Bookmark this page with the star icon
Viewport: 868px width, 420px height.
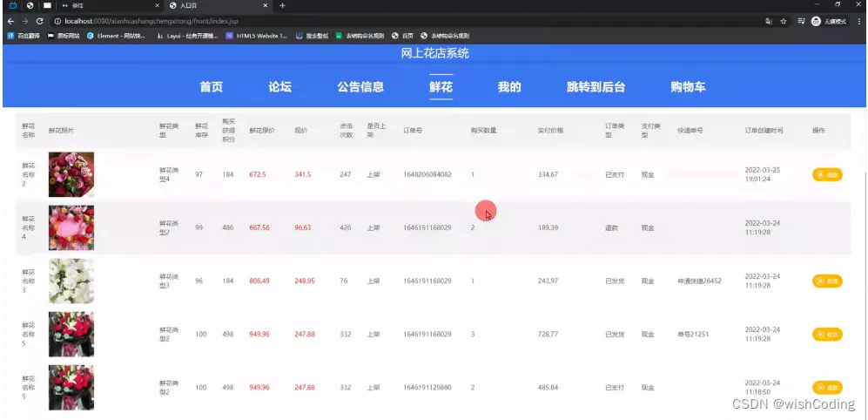[x=784, y=21]
